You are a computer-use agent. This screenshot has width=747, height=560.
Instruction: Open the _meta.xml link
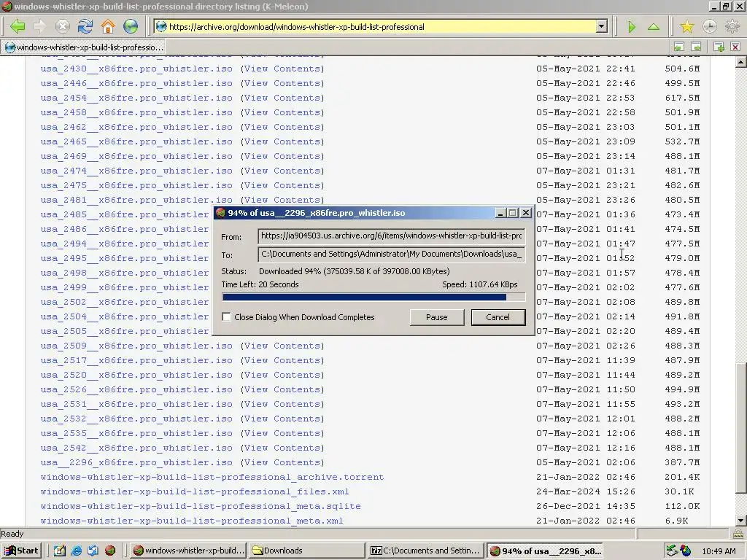click(x=192, y=521)
